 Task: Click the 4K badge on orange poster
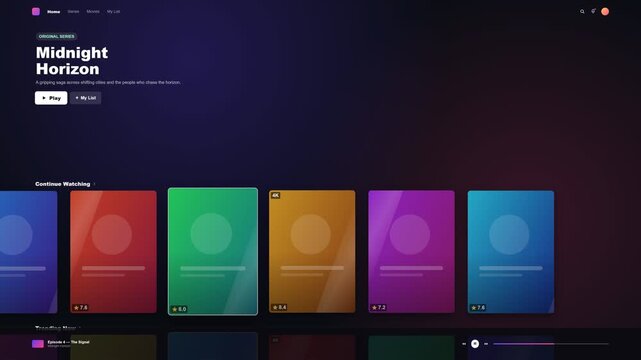pos(276,195)
